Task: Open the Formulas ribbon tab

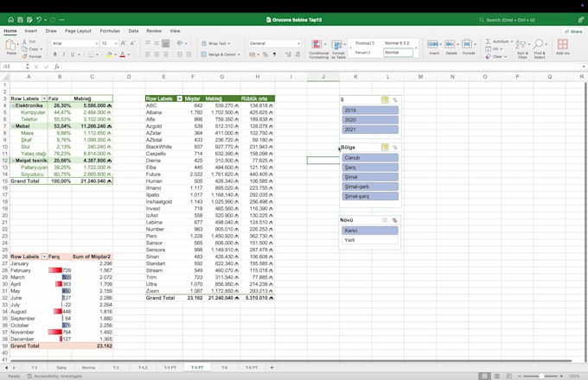Action: [110, 31]
